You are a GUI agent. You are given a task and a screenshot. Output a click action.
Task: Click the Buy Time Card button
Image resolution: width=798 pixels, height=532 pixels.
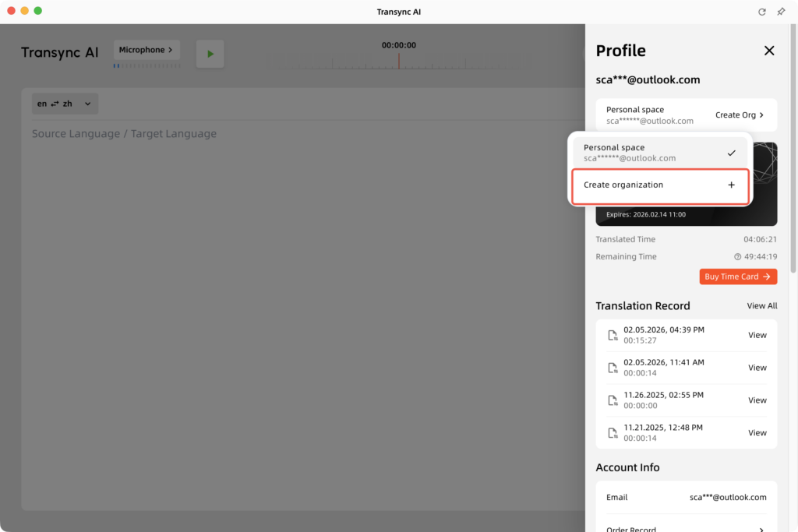pos(737,277)
